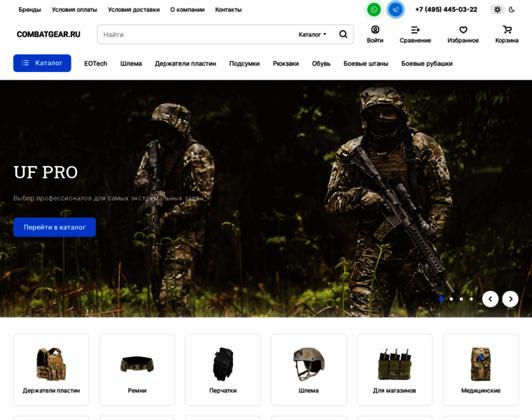Select Боевые рубашки category link

tap(427, 64)
